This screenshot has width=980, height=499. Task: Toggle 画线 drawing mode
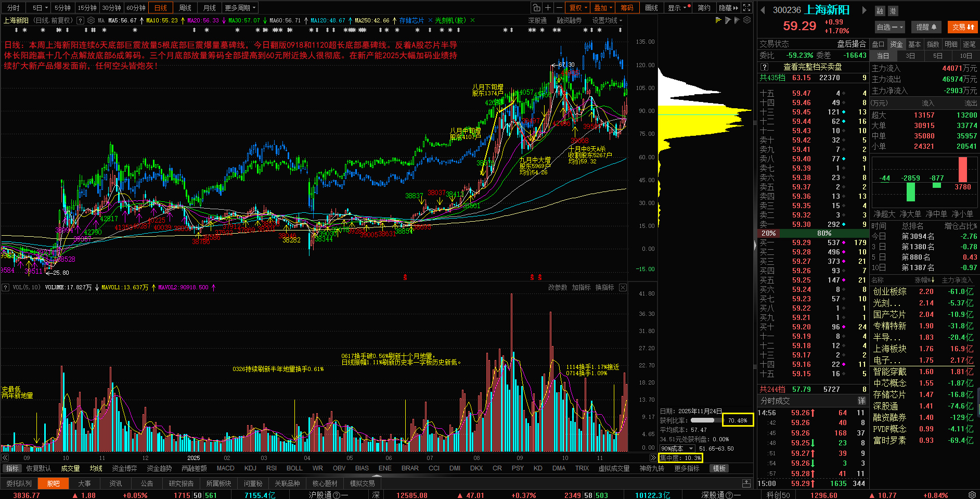651,8
